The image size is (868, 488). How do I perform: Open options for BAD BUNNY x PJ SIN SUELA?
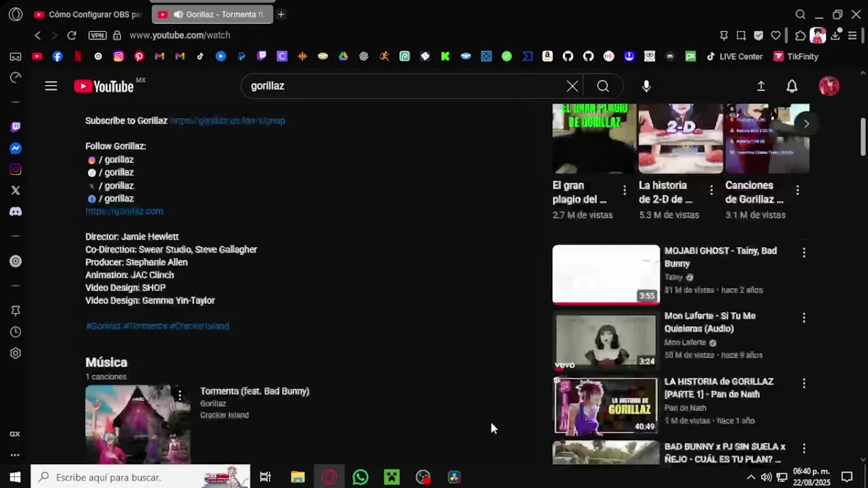[804, 449]
